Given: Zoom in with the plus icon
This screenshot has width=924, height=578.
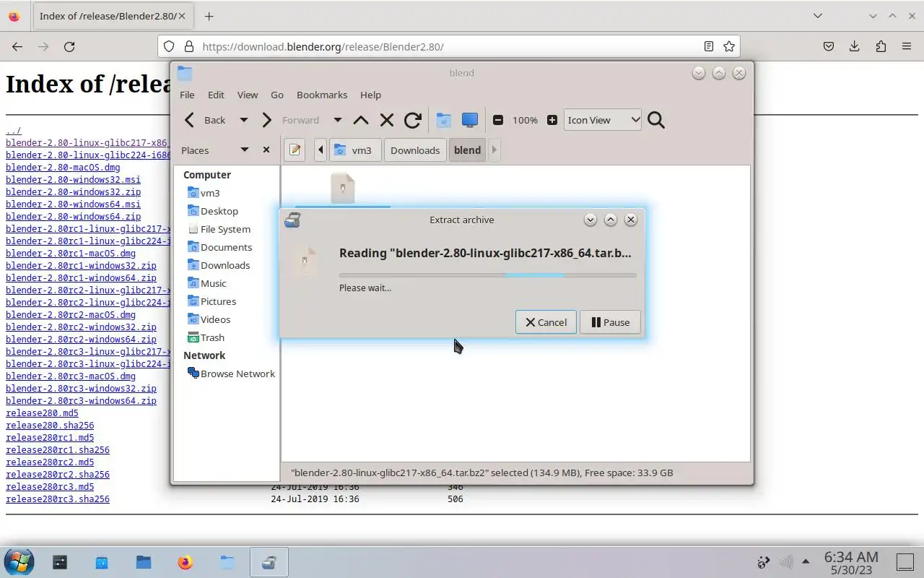Looking at the screenshot, I should pos(552,120).
